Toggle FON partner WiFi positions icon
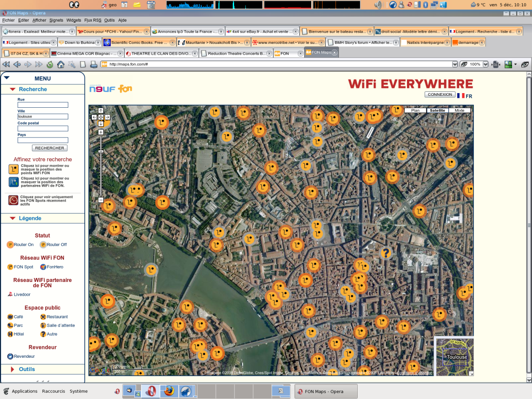This screenshot has height=399, width=532. (13, 182)
